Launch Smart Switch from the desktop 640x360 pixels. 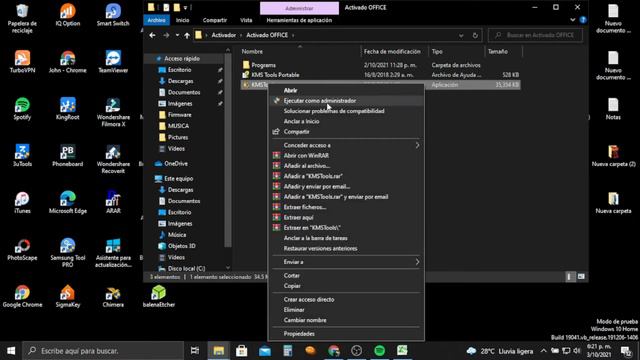pyautogui.click(x=113, y=16)
